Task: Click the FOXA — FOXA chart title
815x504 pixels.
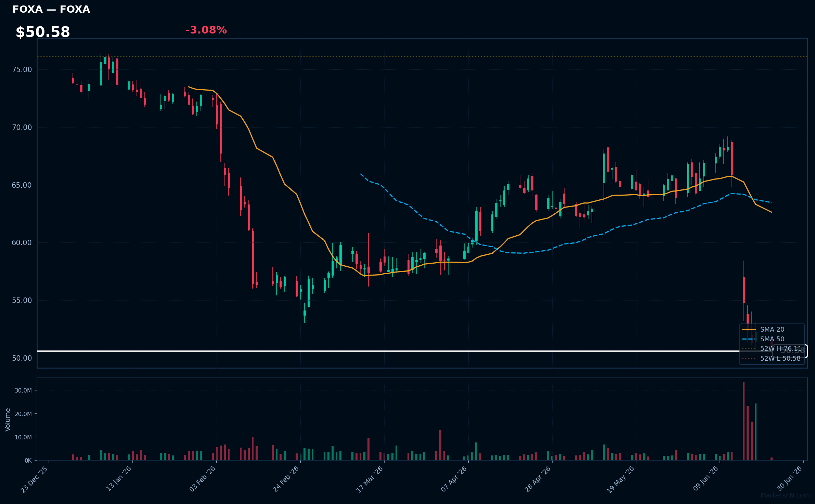Action: pyautogui.click(x=51, y=10)
